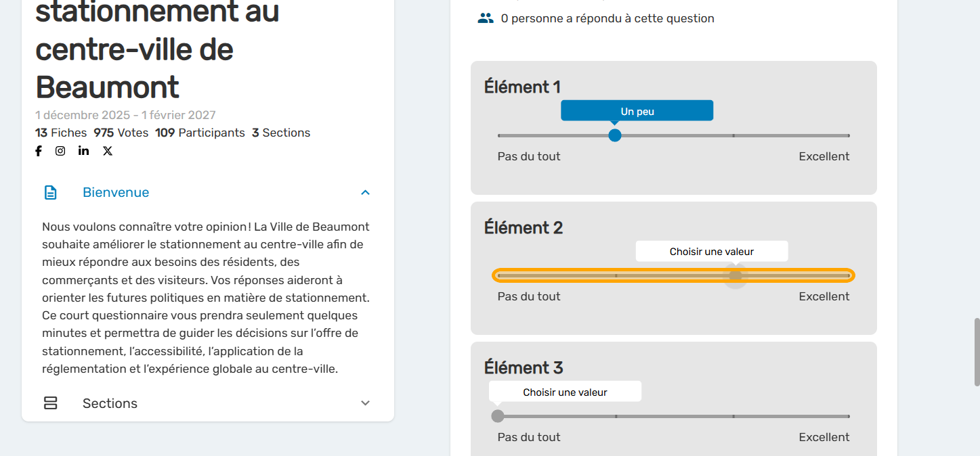This screenshot has width=980, height=456.
Task: Click the 'Pas du tout' label under Élément 2
Action: pyautogui.click(x=529, y=296)
